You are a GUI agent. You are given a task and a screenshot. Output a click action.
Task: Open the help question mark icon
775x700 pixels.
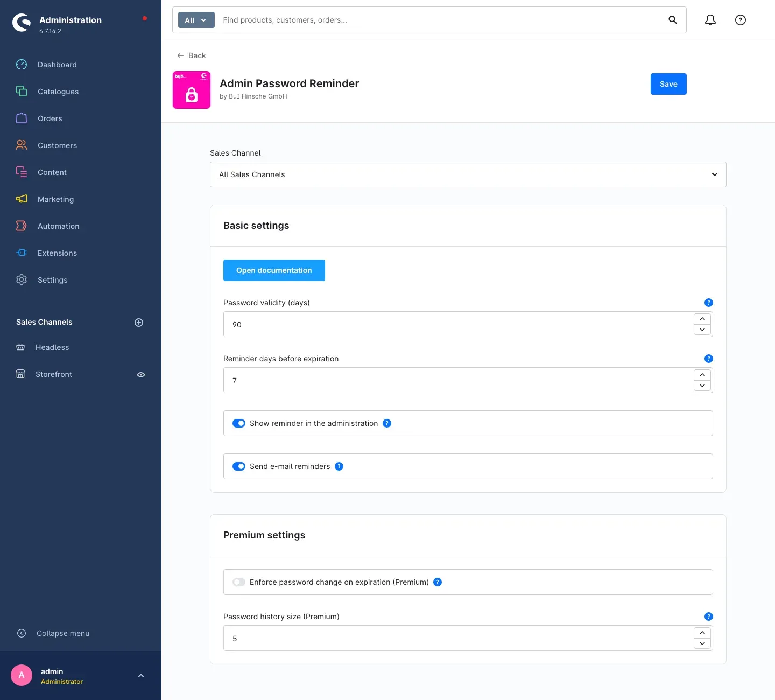click(x=741, y=20)
